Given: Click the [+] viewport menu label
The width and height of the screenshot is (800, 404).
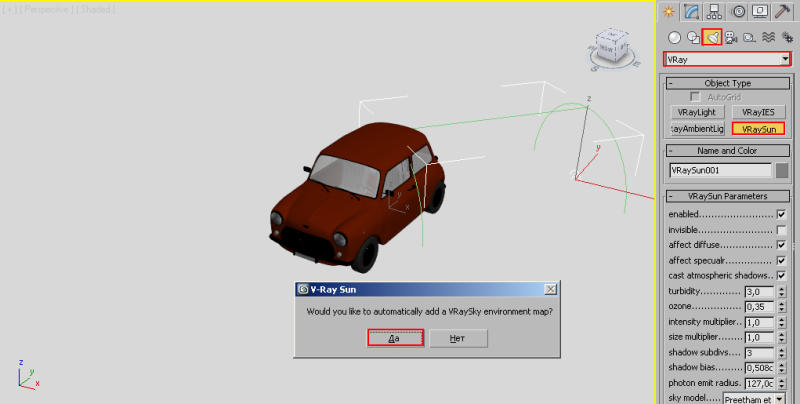Looking at the screenshot, I should [8, 9].
